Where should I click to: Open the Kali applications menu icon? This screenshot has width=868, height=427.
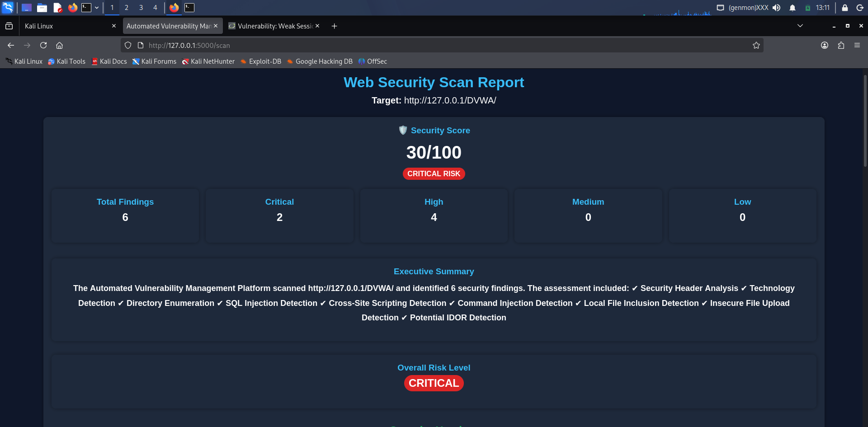8,7
